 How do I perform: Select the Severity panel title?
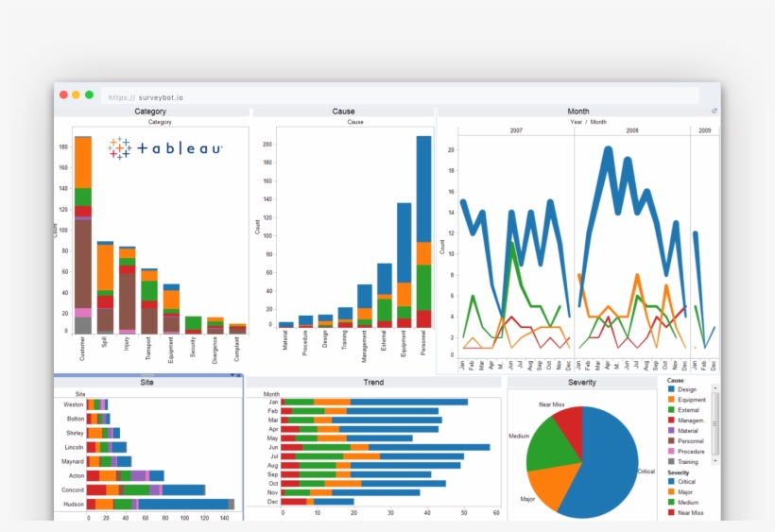tap(582, 383)
